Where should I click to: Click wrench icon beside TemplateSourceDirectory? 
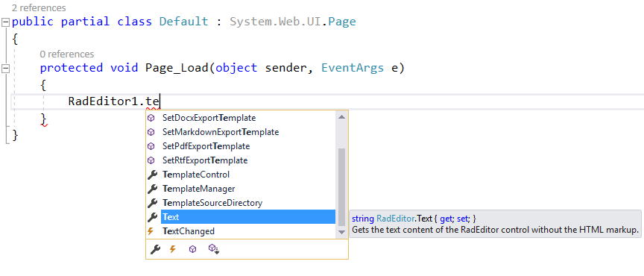[152, 203]
